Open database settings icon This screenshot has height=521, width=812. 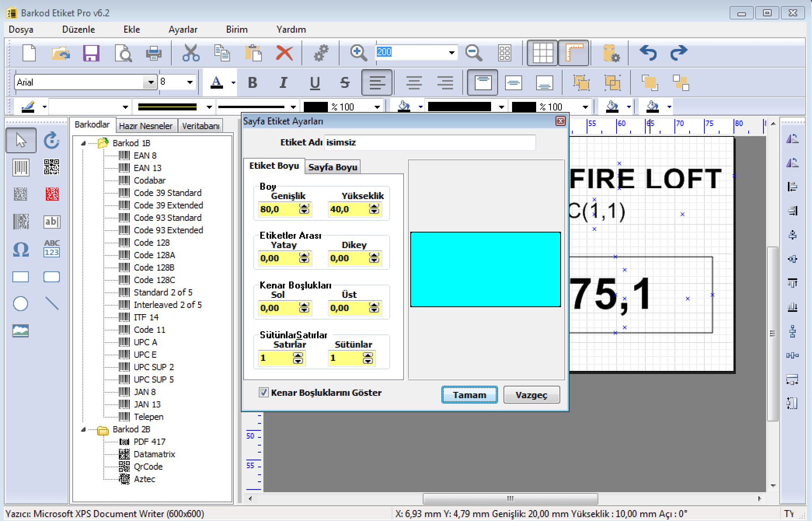tap(611, 53)
